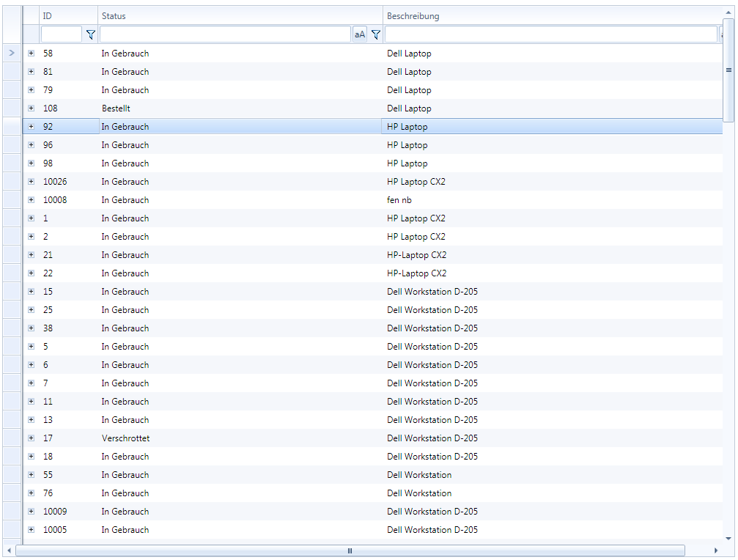
Task: Select the row indicator arrow for row 58
Action: (x=12, y=54)
